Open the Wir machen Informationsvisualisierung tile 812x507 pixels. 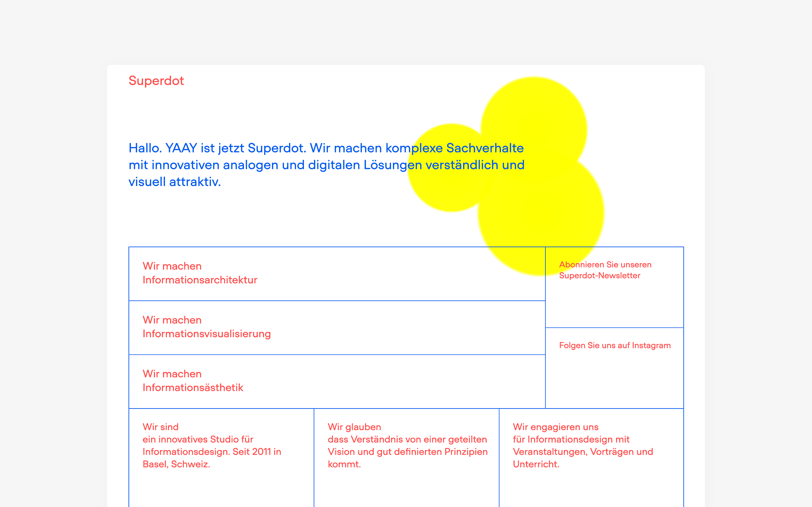coord(335,327)
